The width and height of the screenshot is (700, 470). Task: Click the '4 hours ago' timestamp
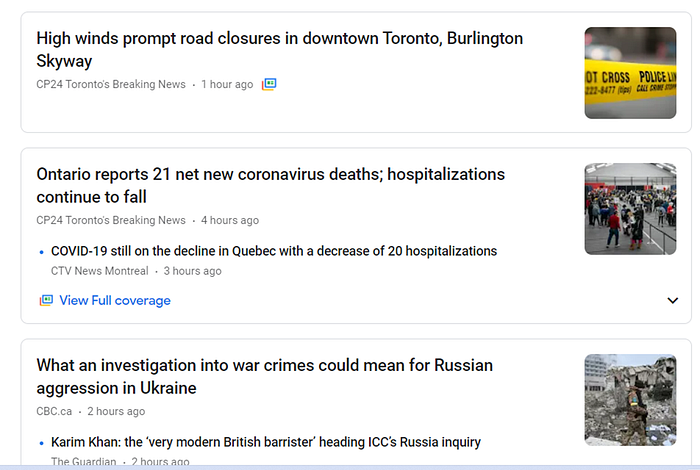230,220
